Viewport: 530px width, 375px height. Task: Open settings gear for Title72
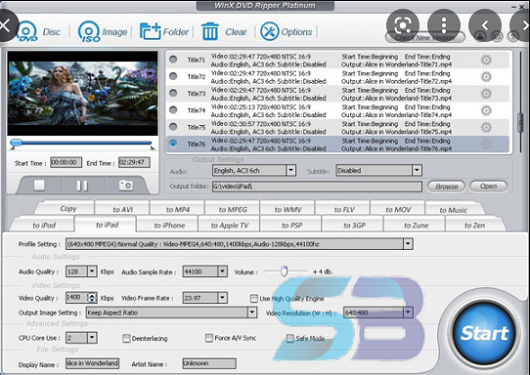[x=486, y=77]
